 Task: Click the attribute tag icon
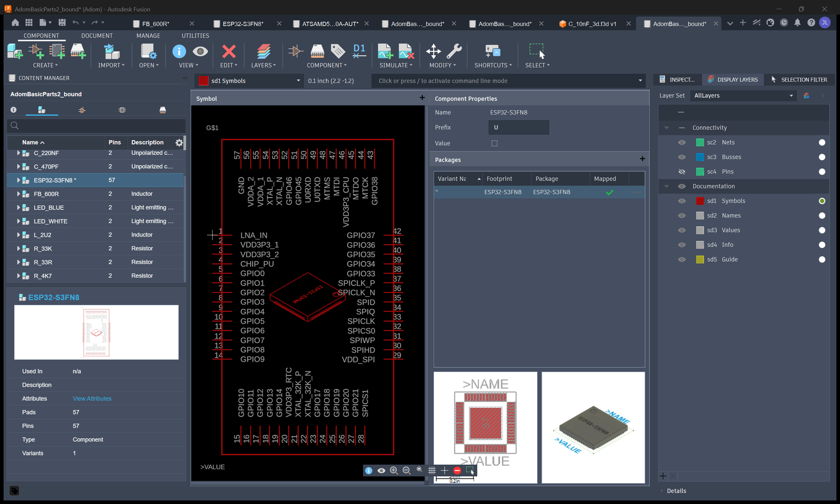[338, 51]
